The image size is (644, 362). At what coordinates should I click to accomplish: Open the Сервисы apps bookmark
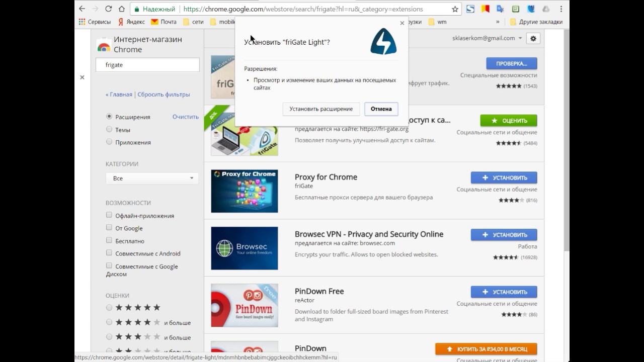(94, 22)
